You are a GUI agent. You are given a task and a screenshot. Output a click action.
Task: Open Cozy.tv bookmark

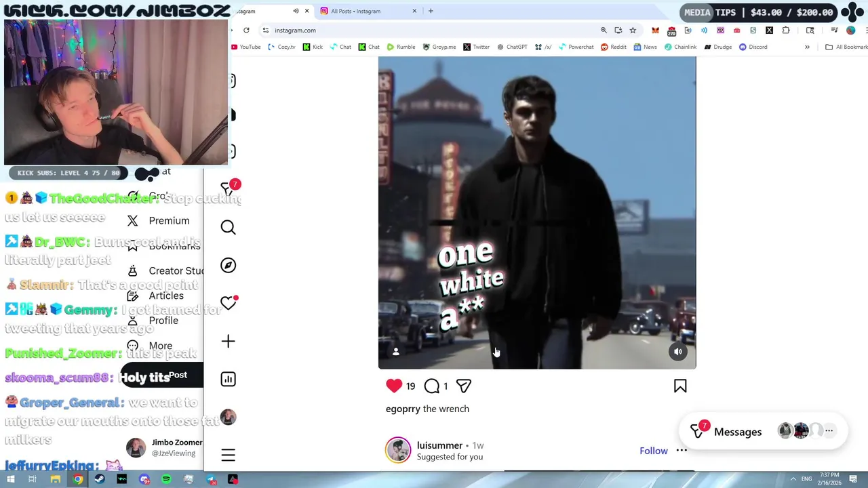point(281,47)
